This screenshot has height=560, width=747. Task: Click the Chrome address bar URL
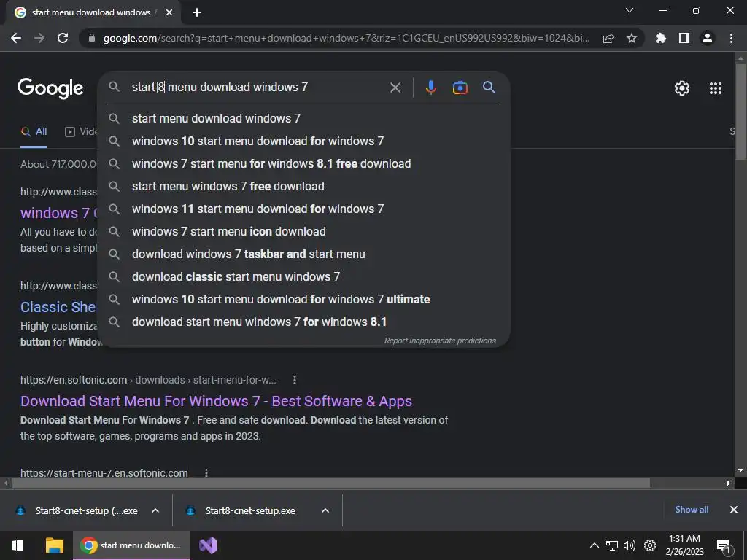pyautogui.click(x=347, y=38)
